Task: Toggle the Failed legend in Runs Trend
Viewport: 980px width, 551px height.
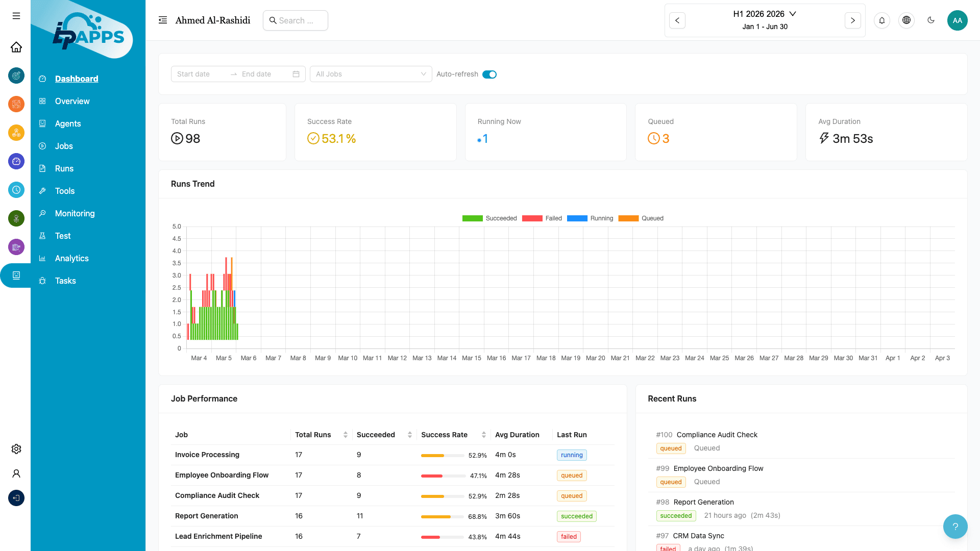Action: 542,218
